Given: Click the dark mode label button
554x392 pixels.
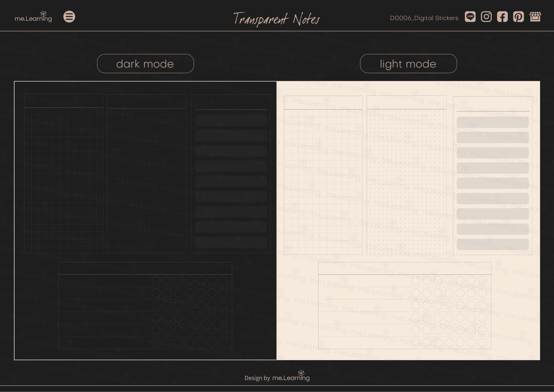Looking at the screenshot, I should (x=146, y=64).
